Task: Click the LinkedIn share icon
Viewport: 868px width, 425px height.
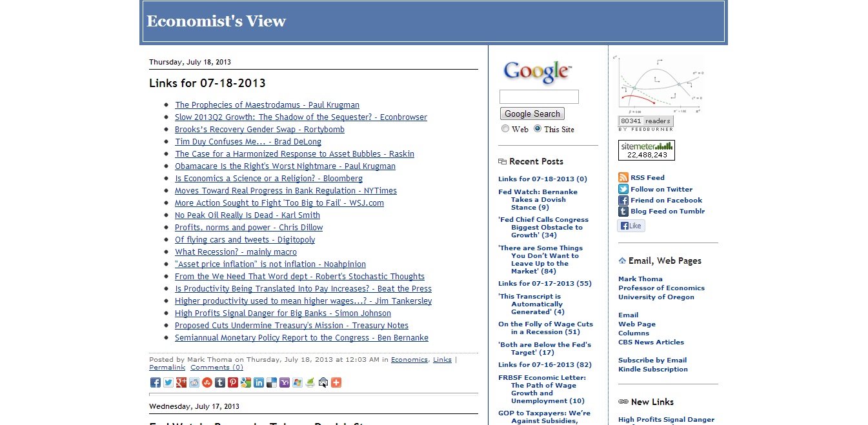Action: tap(259, 382)
